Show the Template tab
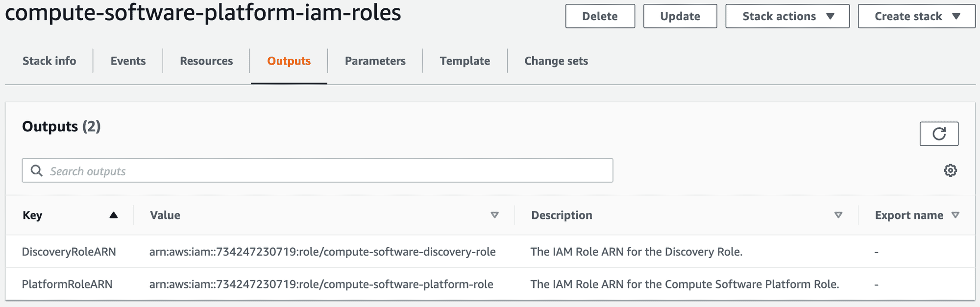This screenshot has height=307, width=980. click(465, 61)
